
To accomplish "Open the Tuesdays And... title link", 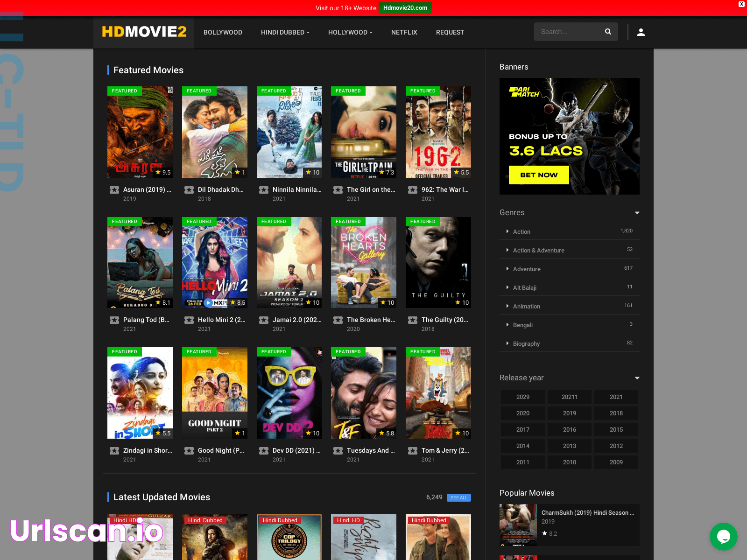I will pos(371,450).
